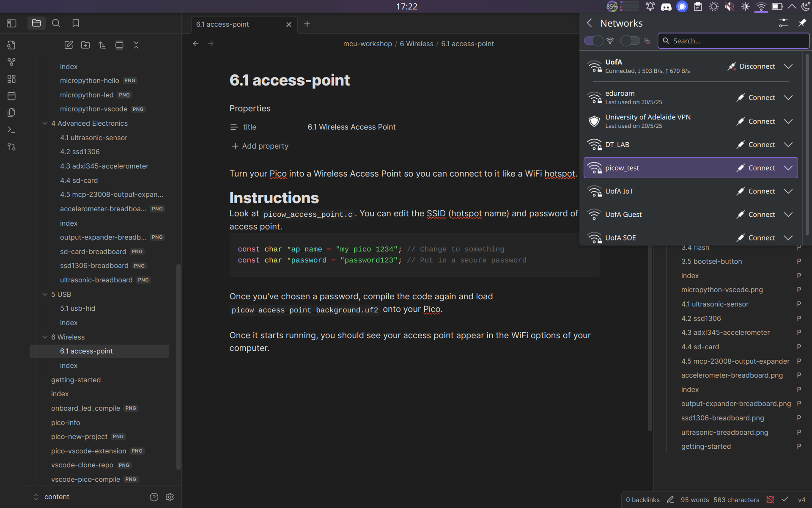
Task: Collapse all folders in file explorer
Action: click(x=136, y=45)
